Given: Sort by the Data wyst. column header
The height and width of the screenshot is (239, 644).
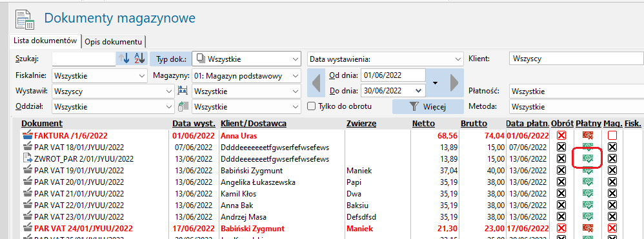Looking at the screenshot, I should [x=194, y=123].
